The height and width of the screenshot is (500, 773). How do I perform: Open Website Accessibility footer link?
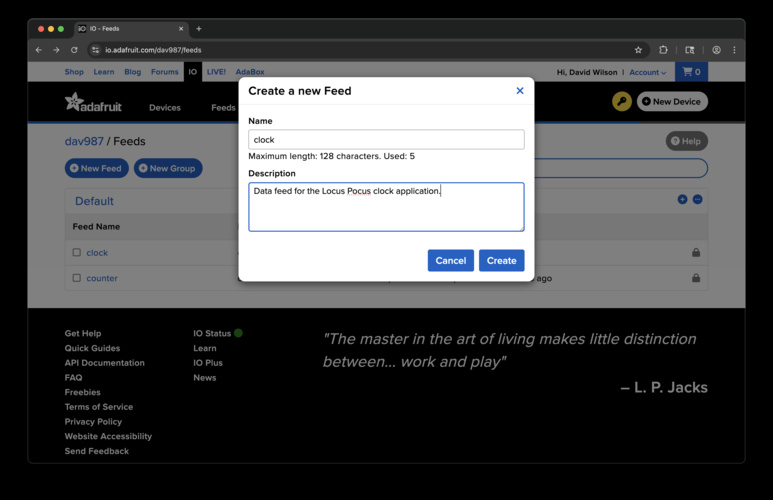coord(108,436)
